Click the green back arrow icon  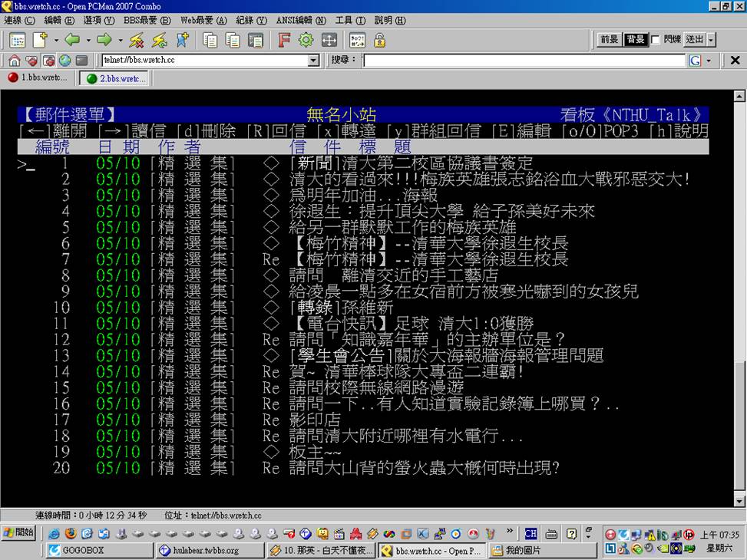click(x=72, y=40)
